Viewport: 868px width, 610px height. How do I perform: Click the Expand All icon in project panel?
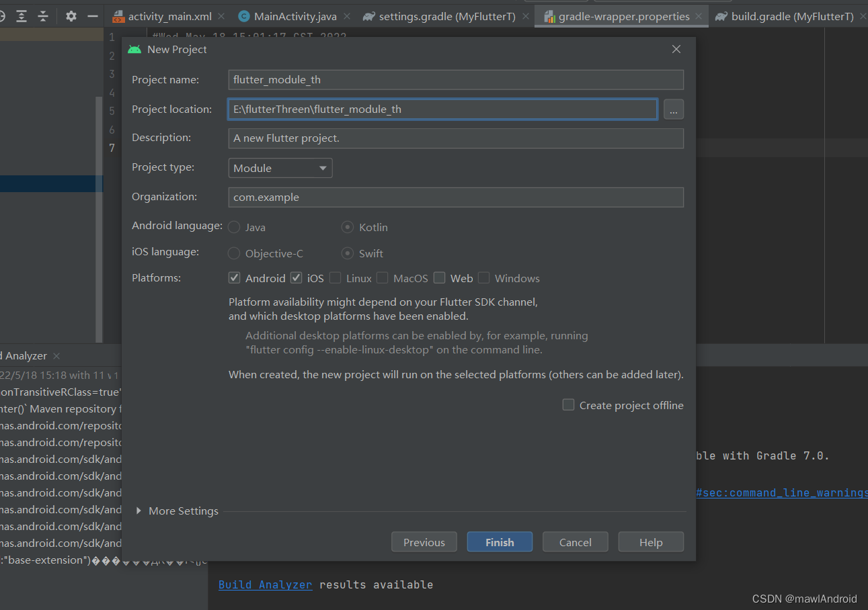click(22, 16)
